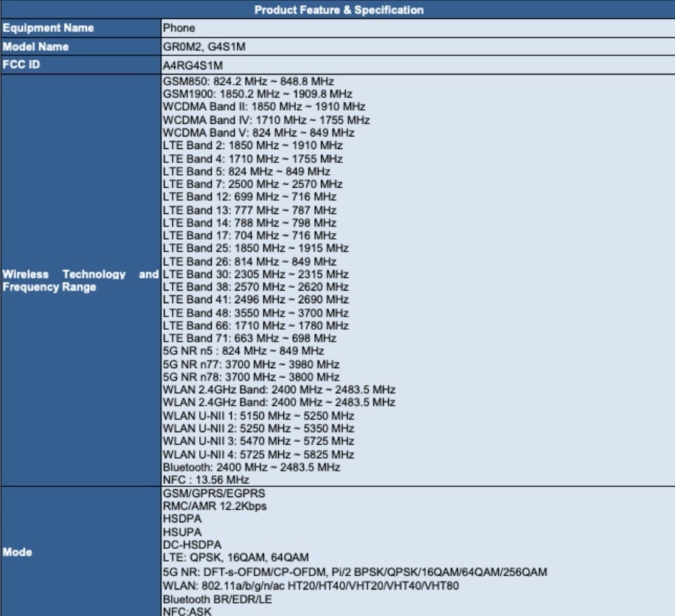Viewport: 675px width, 616px height.
Task: Click the 'LTE Band 7: 2500 MHz' line
Action: click(x=253, y=184)
